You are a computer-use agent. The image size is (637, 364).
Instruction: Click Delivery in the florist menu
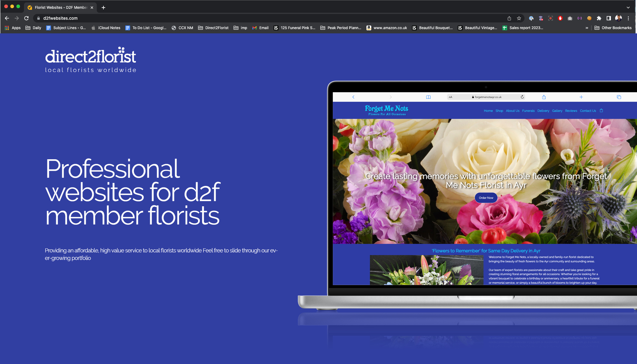pyautogui.click(x=543, y=111)
